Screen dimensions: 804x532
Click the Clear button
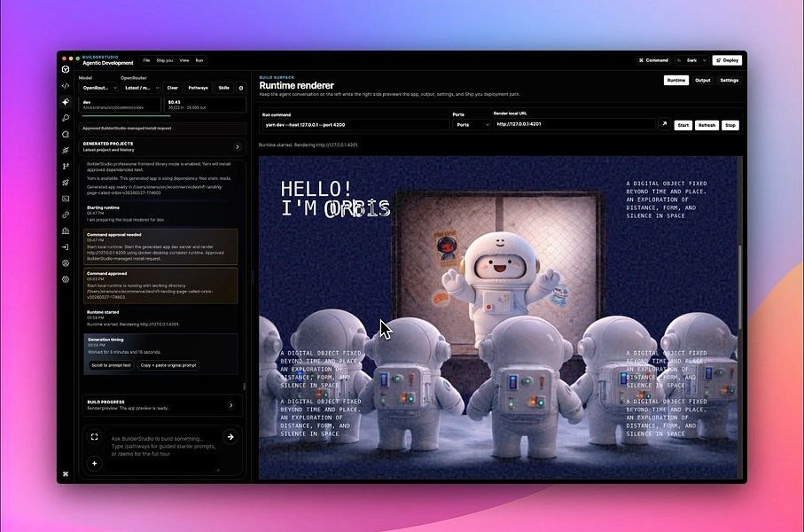173,88
